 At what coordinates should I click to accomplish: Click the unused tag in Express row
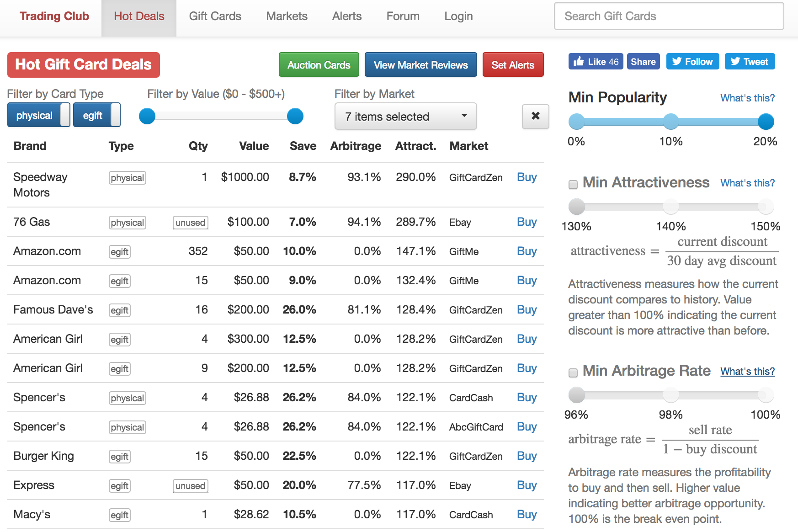coord(191,486)
